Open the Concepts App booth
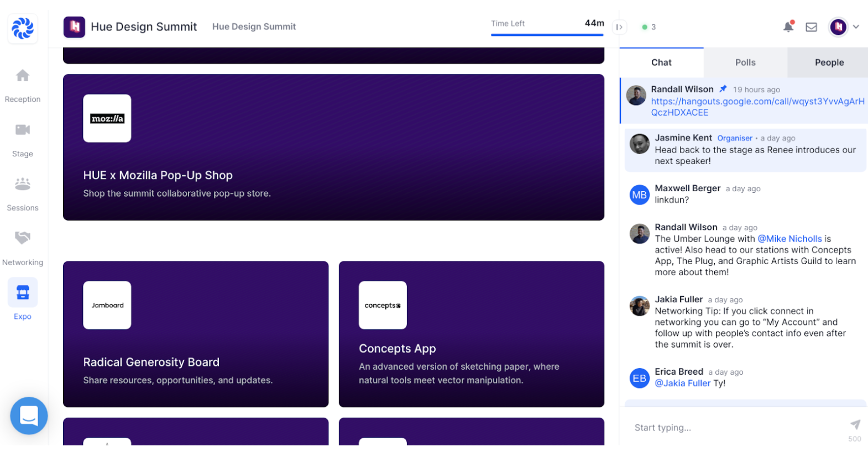 472,334
